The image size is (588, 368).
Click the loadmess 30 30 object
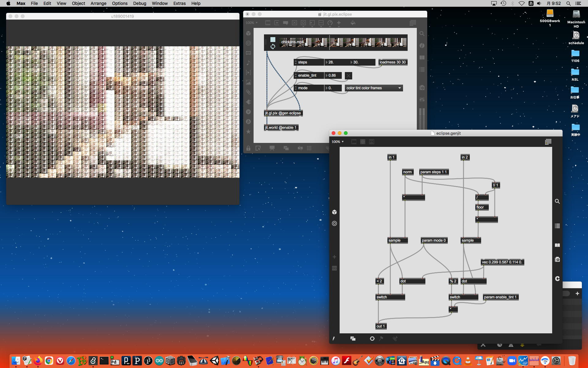pyautogui.click(x=392, y=62)
